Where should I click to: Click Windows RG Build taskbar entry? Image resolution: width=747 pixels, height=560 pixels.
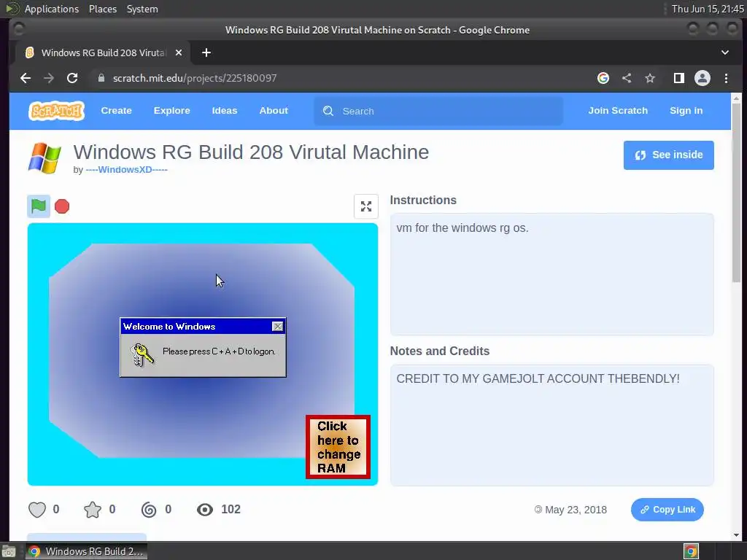[86, 551]
